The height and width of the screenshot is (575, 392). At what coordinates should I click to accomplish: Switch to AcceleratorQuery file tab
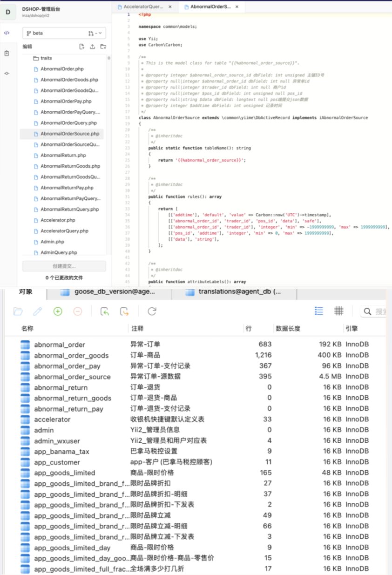(x=143, y=7)
